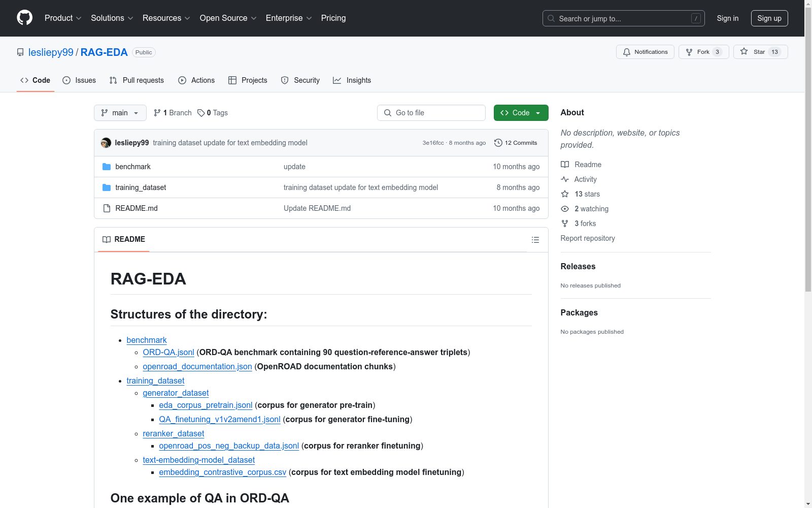Click the 'Update README.md' commit message
This screenshot has width=812, height=508.
coord(317,208)
